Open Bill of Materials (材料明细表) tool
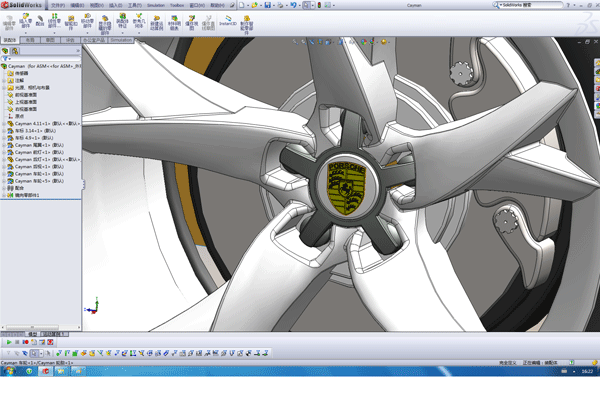This screenshot has height=400, width=600. point(174,23)
